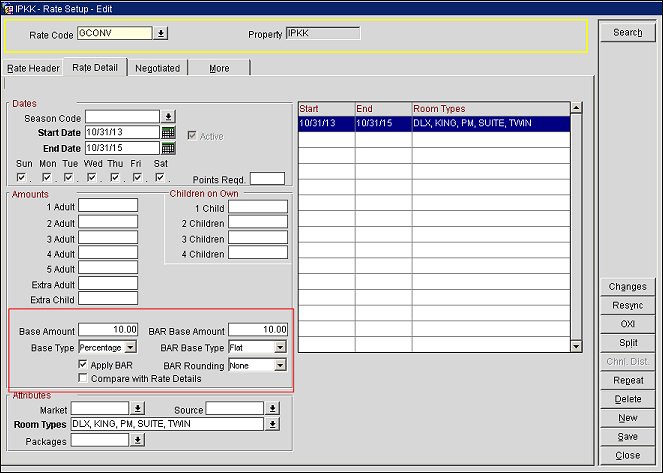Image resolution: width=663 pixels, height=473 pixels.
Task: Enable Compare with Rate Details
Action: click(83, 379)
